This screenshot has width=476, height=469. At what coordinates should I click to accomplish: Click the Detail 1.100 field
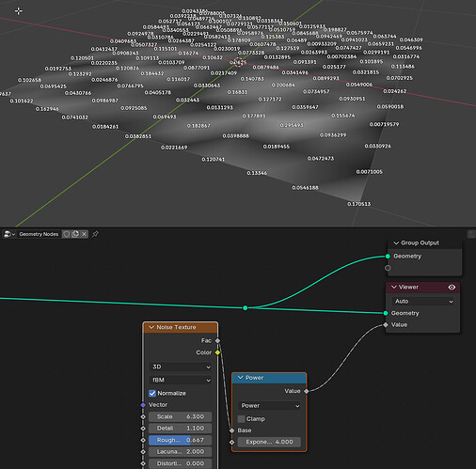[181, 429]
